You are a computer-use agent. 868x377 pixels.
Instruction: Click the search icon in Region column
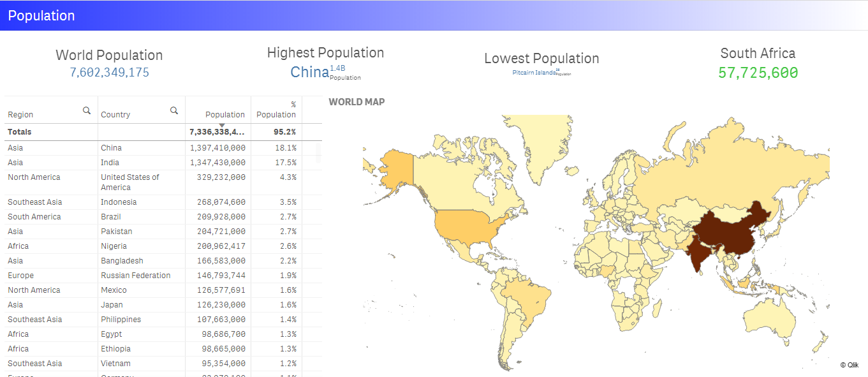[x=87, y=110]
